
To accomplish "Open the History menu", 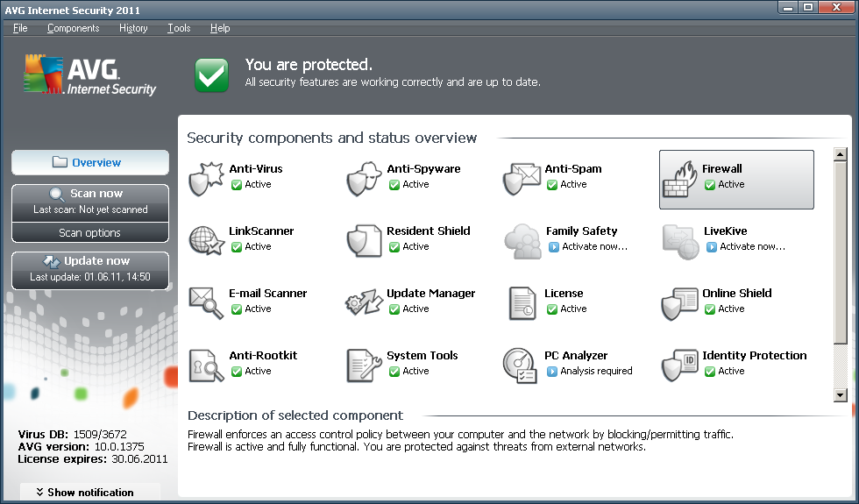I will coord(133,28).
